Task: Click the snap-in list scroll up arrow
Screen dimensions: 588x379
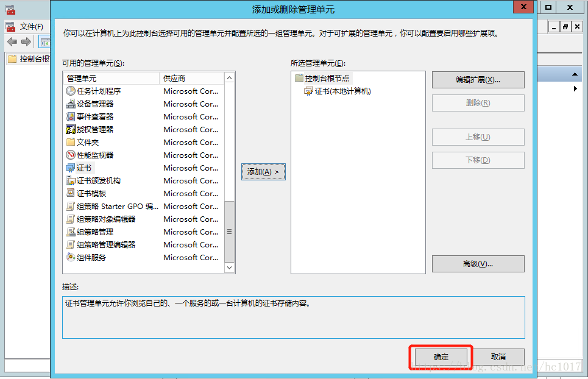Action: [x=230, y=78]
